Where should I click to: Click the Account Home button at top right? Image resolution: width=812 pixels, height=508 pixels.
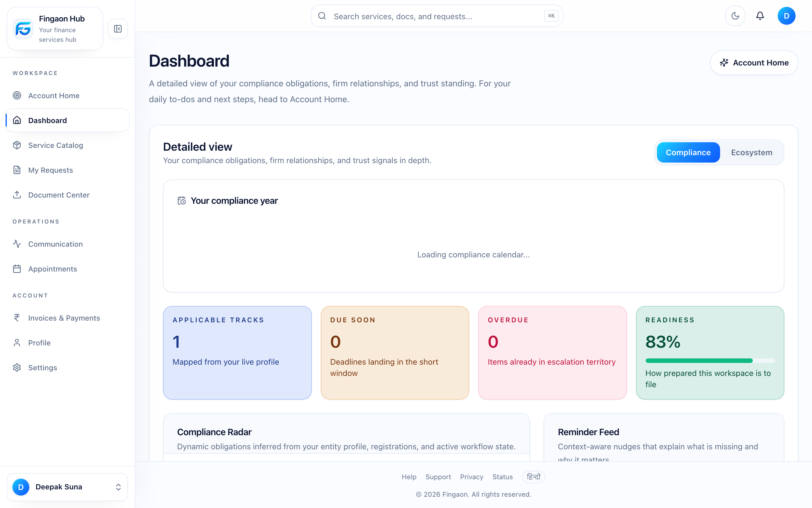754,63
